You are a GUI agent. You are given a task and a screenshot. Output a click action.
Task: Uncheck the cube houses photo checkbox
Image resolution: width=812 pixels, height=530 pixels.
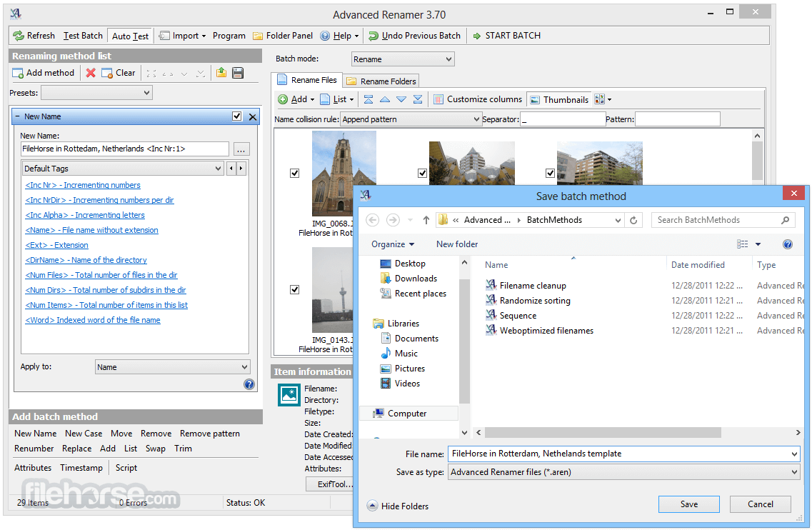pos(423,173)
